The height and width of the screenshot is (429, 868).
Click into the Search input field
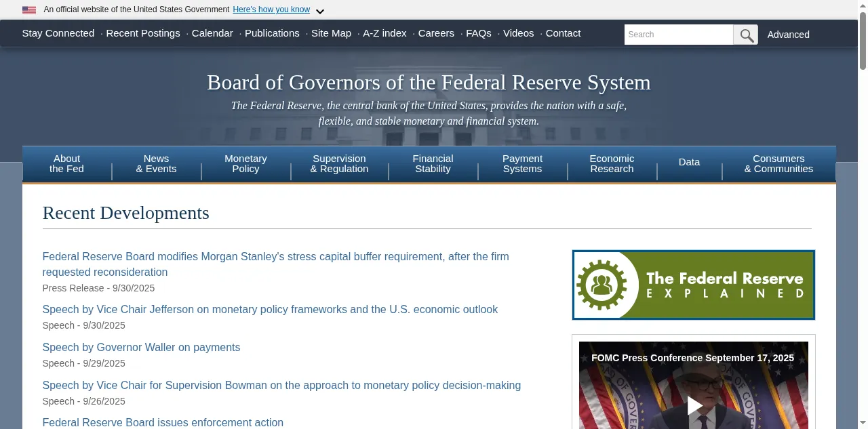(679, 35)
